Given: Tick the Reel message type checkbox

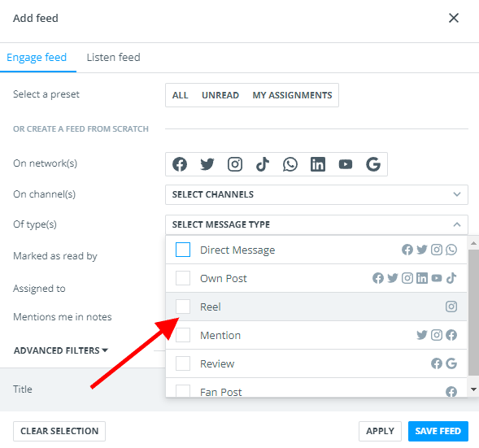Looking at the screenshot, I should coord(183,307).
